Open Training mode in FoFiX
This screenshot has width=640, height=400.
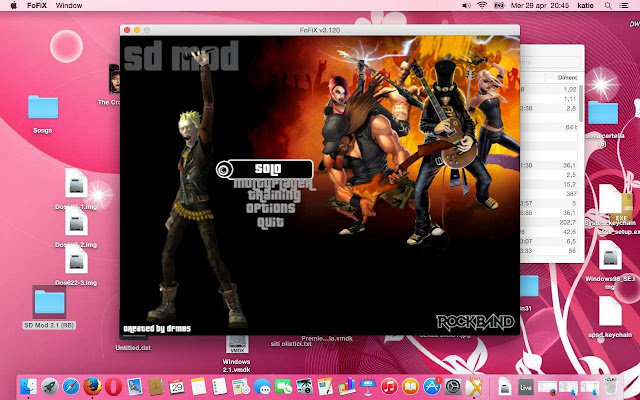274,196
